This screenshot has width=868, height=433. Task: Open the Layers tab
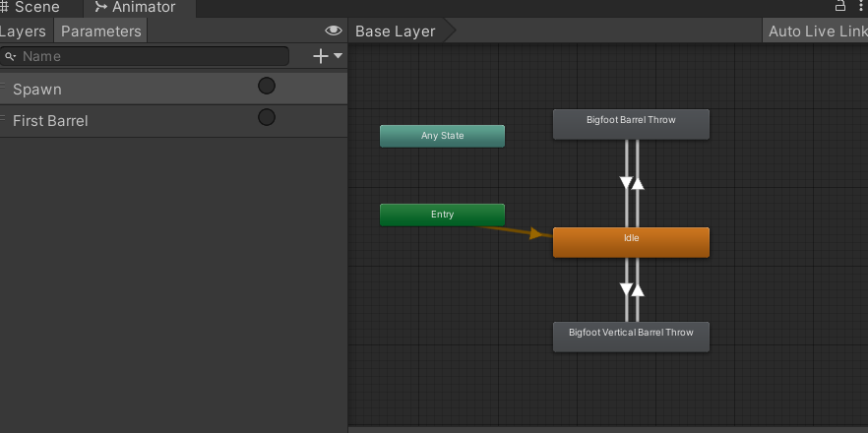pyautogui.click(x=23, y=31)
